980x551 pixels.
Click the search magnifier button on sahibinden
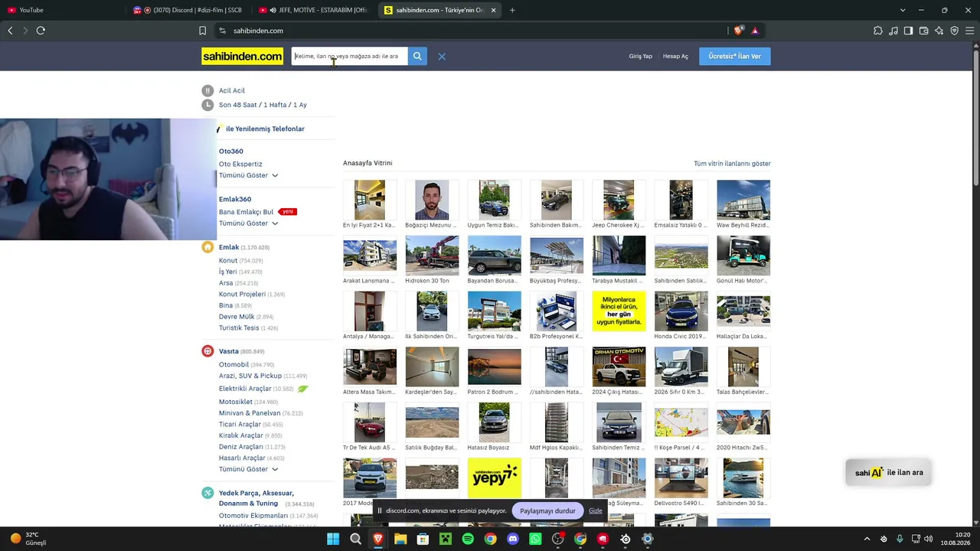[x=417, y=56]
